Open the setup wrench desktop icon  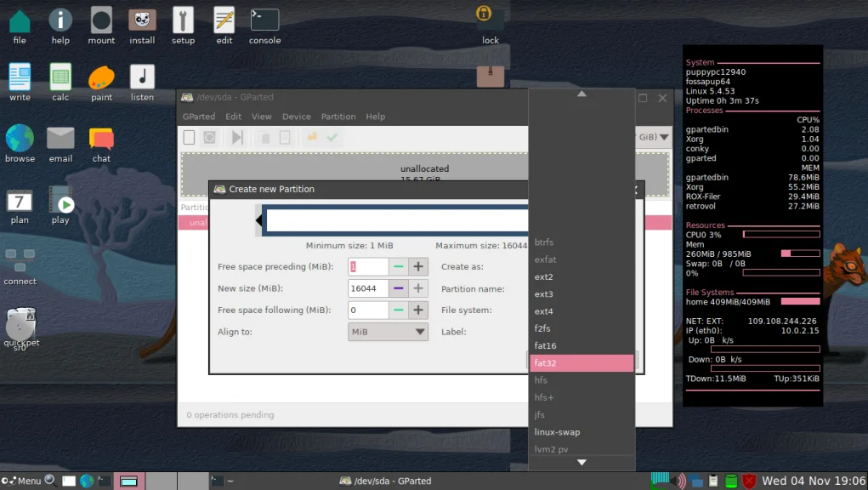(184, 26)
